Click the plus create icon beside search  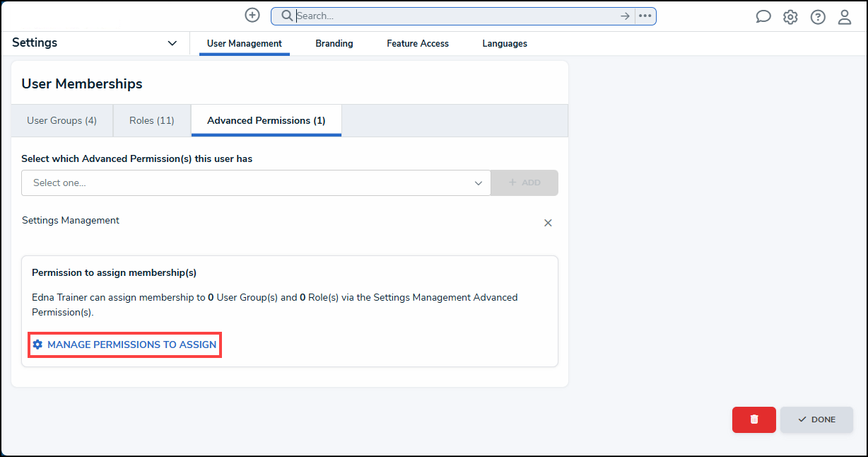(x=252, y=15)
